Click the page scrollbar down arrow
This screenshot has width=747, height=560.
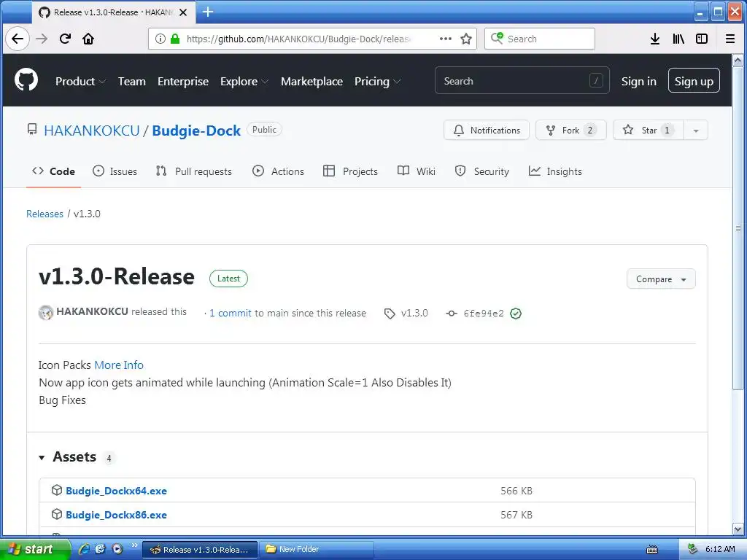[x=738, y=529]
